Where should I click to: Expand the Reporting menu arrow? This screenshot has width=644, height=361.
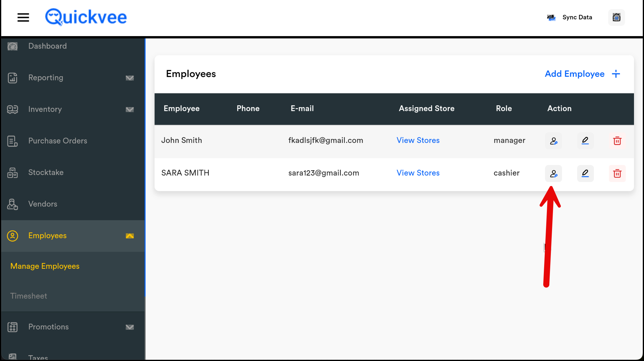(x=130, y=78)
